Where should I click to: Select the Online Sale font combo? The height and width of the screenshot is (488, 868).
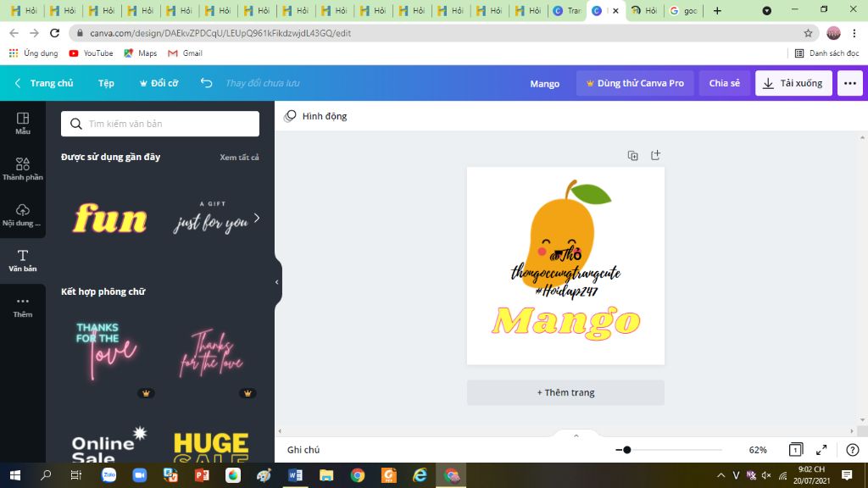[x=109, y=446]
